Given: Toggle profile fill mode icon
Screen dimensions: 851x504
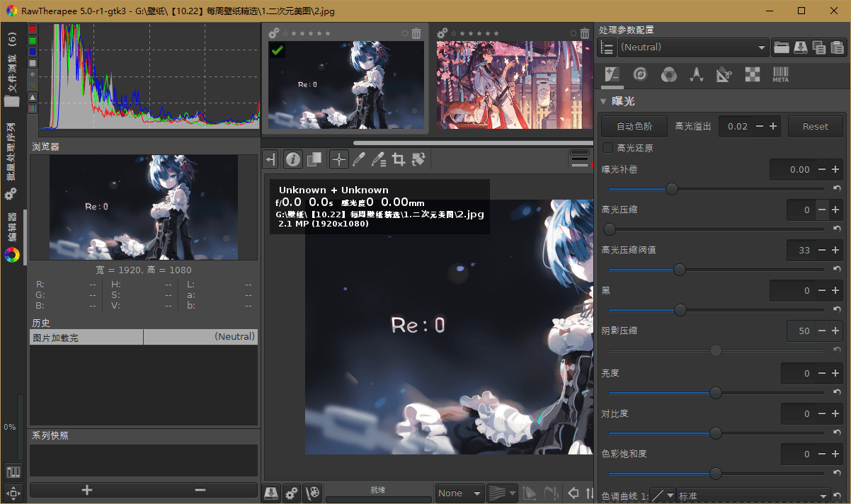Looking at the screenshot, I should click(606, 47).
